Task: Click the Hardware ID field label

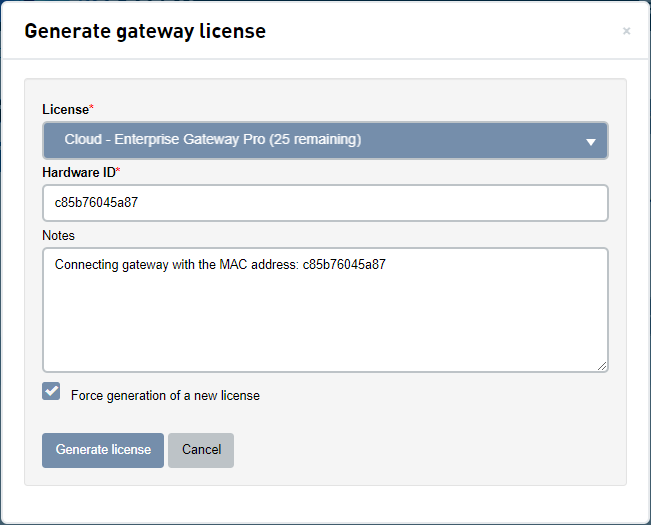Action: click(x=79, y=172)
